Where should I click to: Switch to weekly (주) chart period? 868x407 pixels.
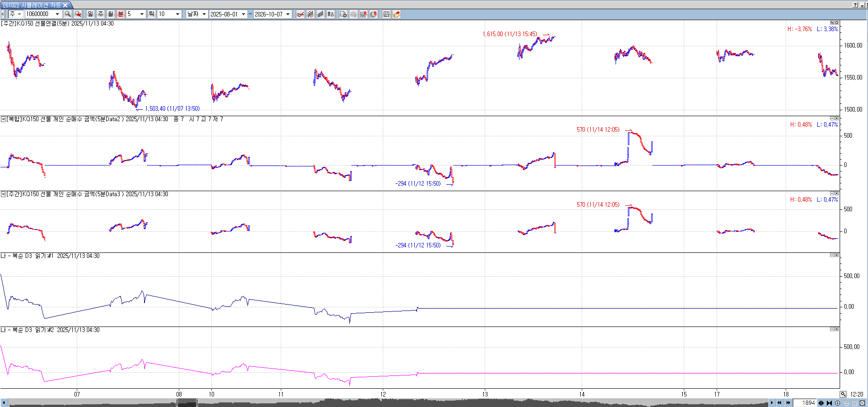[101, 14]
